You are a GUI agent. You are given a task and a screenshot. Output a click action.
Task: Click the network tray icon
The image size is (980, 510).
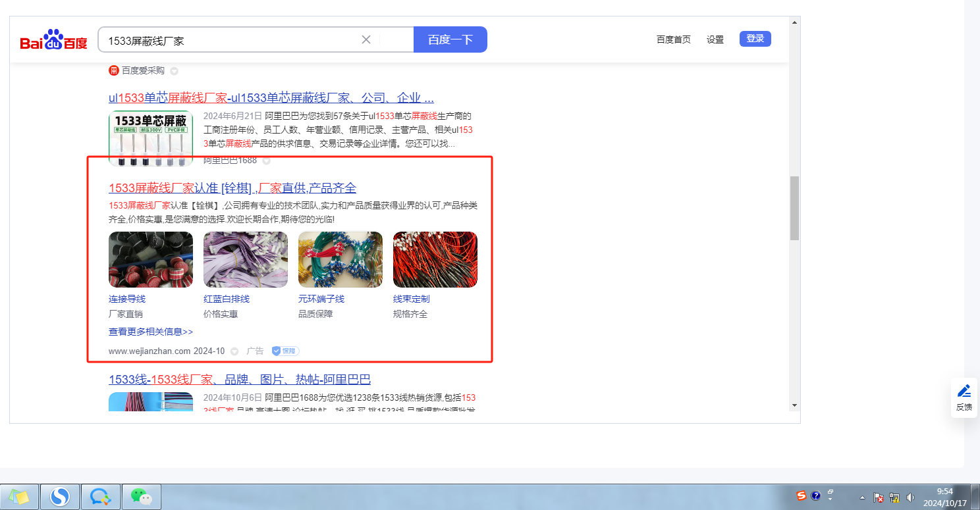pos(894,498)
